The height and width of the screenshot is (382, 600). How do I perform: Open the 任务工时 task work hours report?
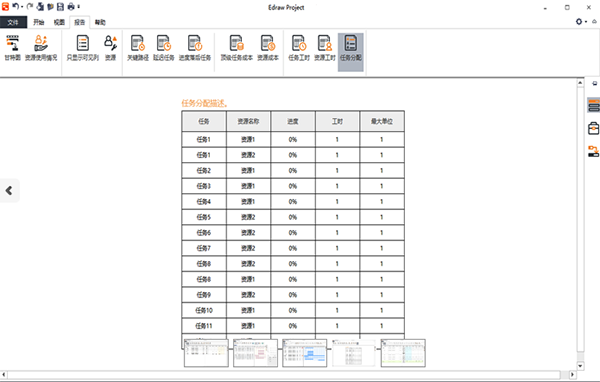[299, 48]
